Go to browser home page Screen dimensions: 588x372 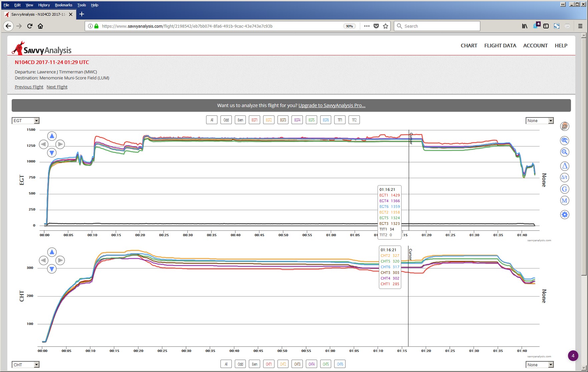pos(40,26)
